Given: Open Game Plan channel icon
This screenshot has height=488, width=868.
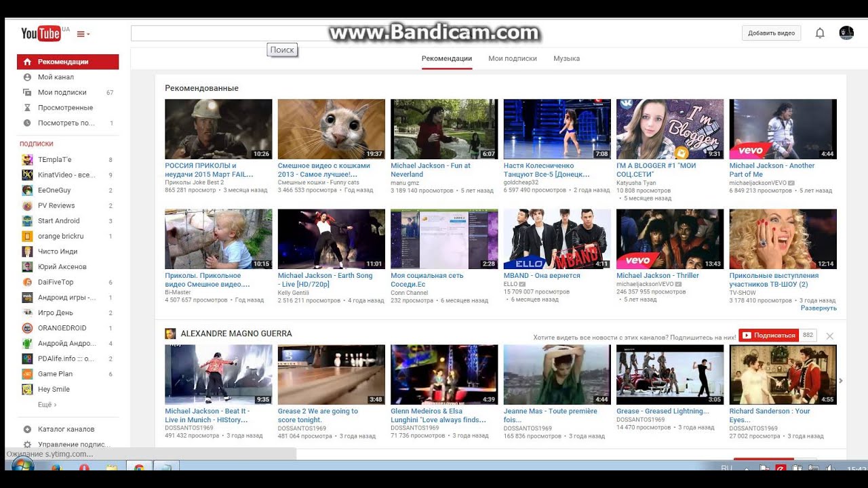Looking at the screenshot, I should click(27, 374).
